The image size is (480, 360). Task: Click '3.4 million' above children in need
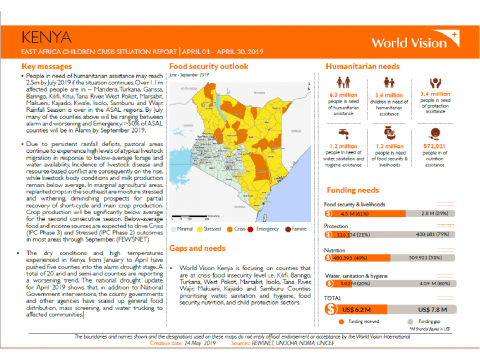[389, 95]
